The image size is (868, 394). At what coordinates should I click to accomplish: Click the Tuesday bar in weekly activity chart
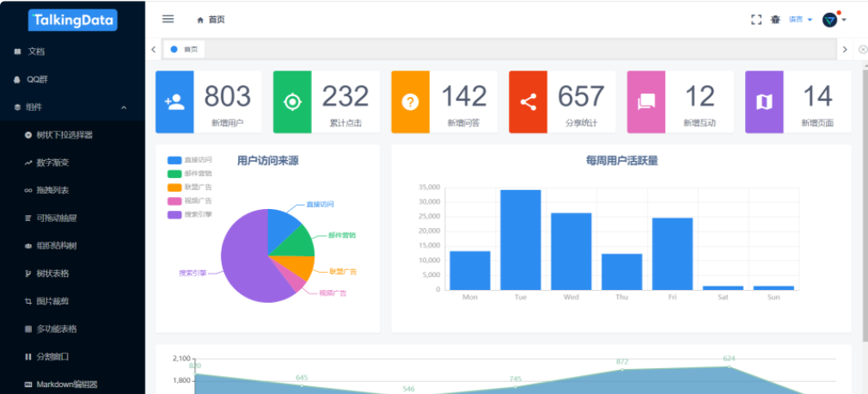tap(520, 240)
